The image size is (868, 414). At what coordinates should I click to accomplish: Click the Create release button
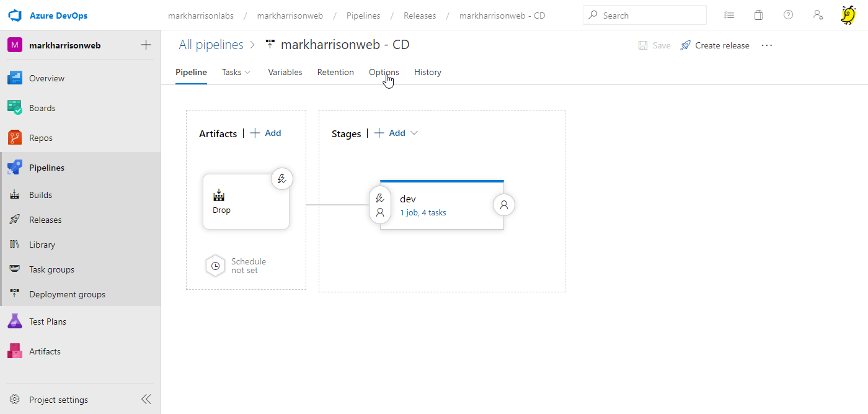coord(715,45)
